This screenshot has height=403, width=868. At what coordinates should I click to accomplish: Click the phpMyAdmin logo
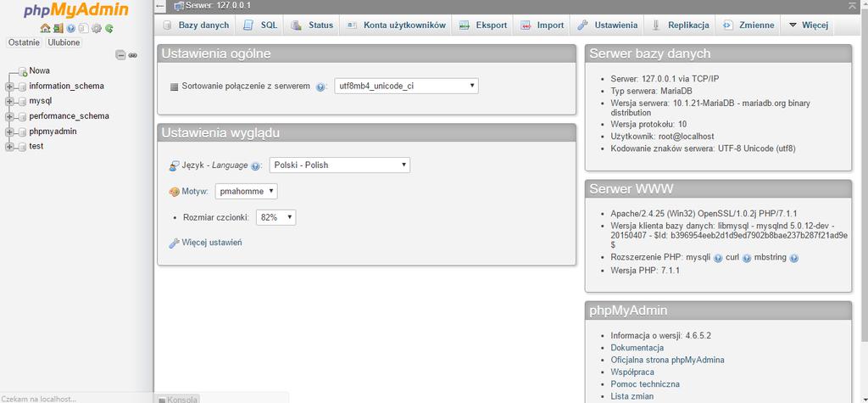click(76, 10)
